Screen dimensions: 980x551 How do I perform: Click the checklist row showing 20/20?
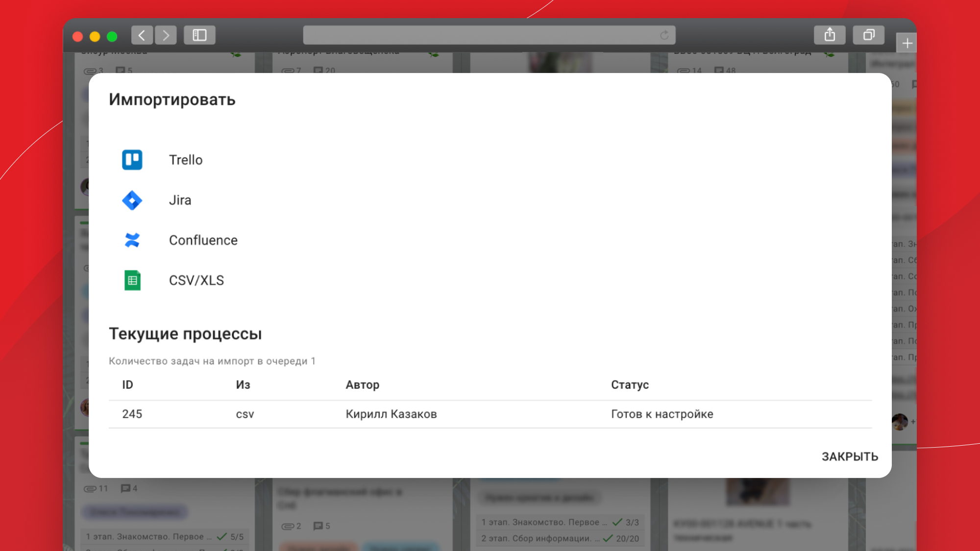tap(560, 538)
